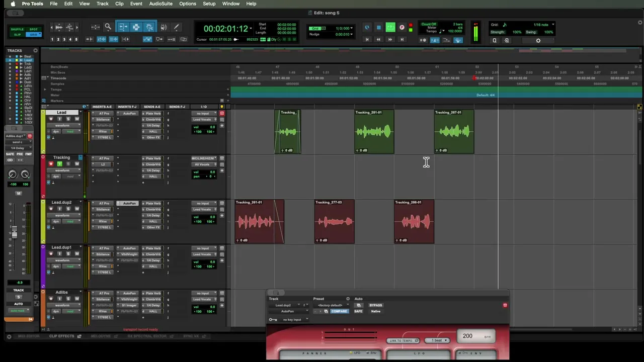The height and width of the screenshot is (362, 644).
Task: Enable SPOT edit mode
Action: (x=33, y=29)
